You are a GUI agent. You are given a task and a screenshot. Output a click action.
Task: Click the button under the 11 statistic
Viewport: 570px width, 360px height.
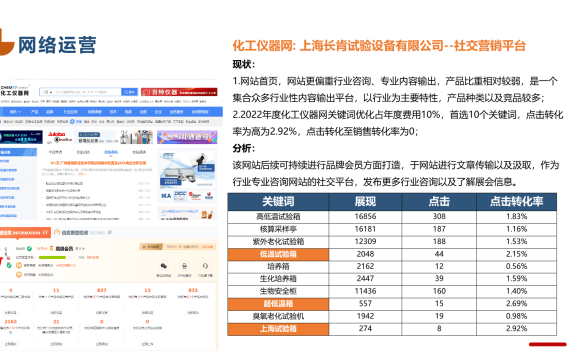pos(56,312)
